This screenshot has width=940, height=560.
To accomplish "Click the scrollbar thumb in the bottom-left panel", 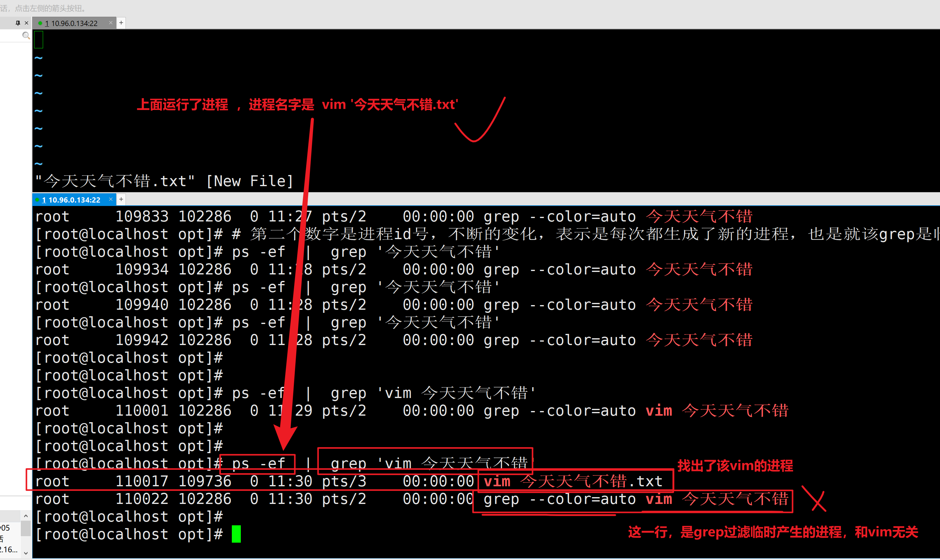I will 26,528.
